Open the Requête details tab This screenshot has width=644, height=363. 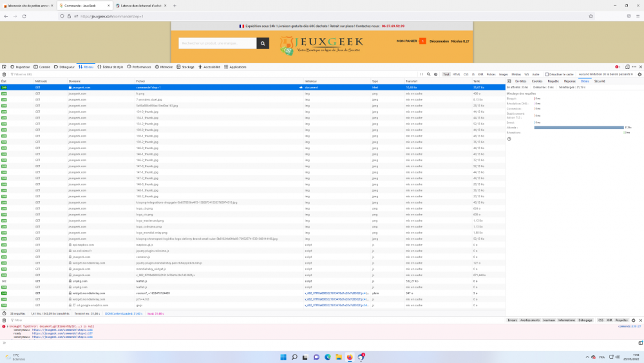point(553,81)
